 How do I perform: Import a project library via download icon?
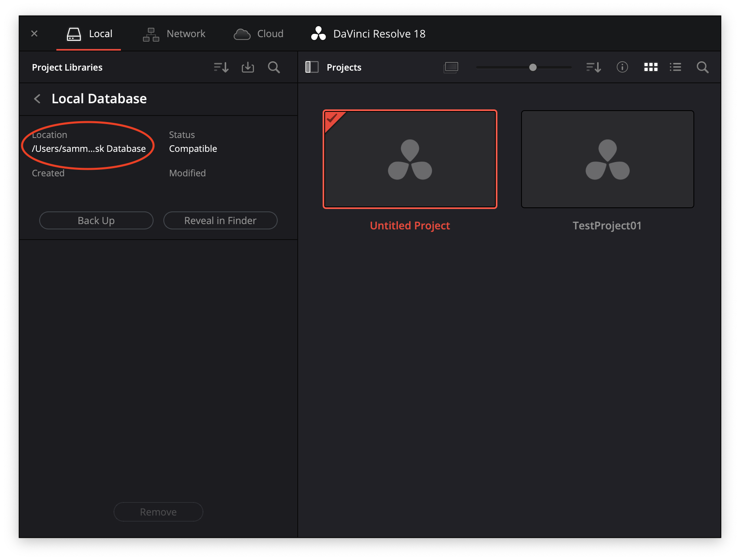tap(248, 67)
